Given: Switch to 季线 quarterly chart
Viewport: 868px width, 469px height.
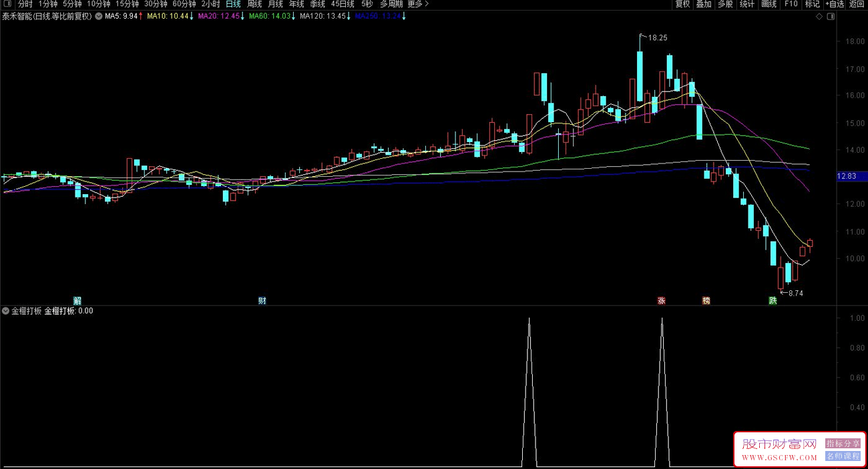Looking at the screenshot, I should tap(317, 4).
